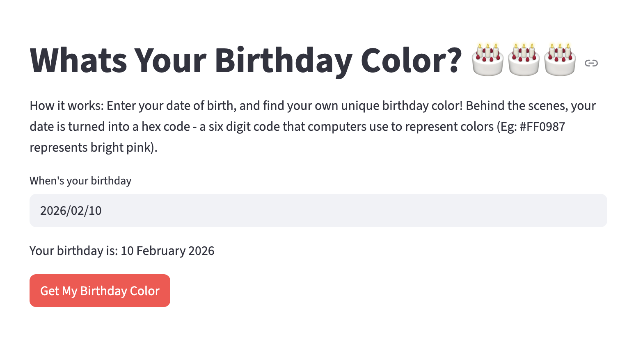Click the word "Color?" in the title
The height and width of the screenshot is (364, 636).
click(411, 61)
